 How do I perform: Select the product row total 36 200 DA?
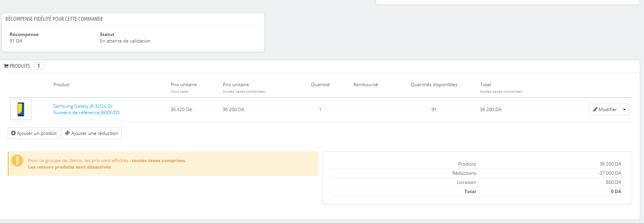coord(491,110)
